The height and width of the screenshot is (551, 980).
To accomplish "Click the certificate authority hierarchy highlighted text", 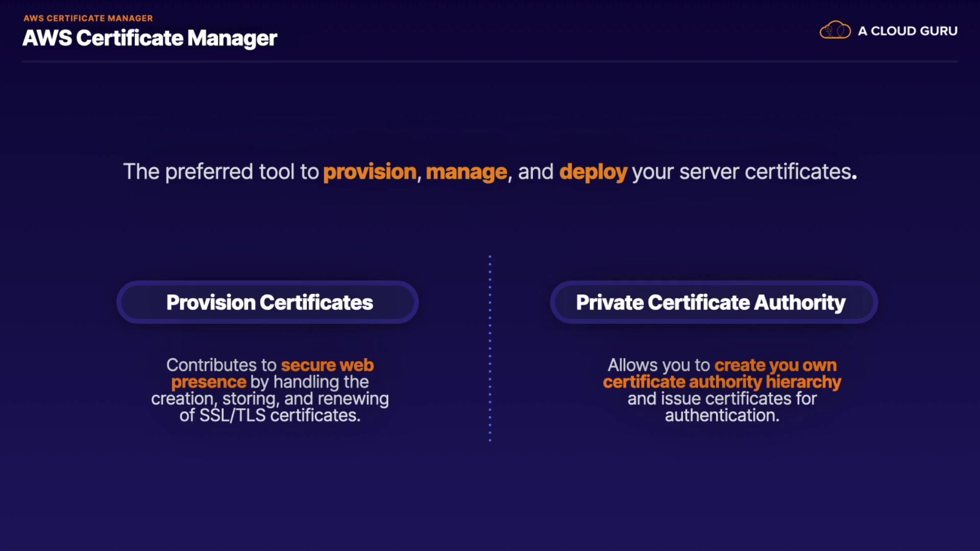I will click(722, 382).
